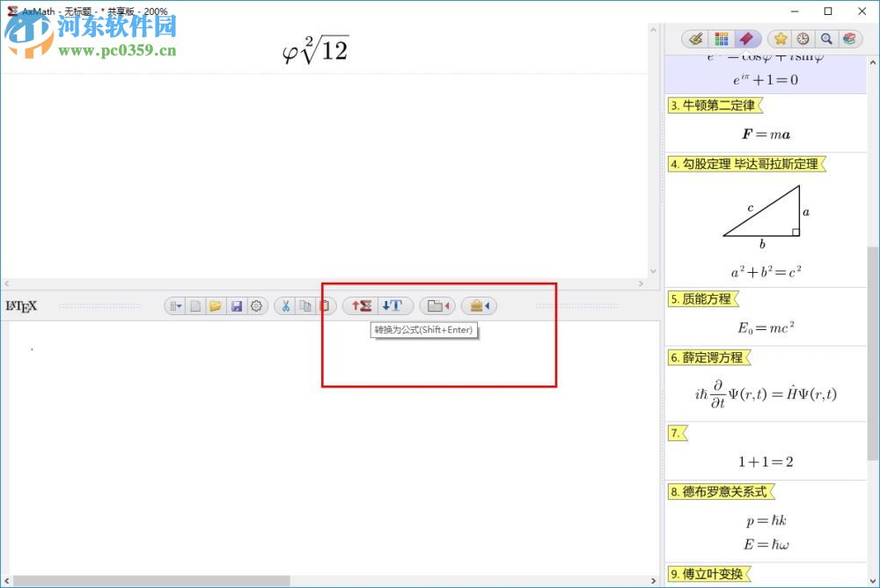The image size is (880, 588).
Task: Open the symbols palette grid icon
Action: [x=721, y=39]
